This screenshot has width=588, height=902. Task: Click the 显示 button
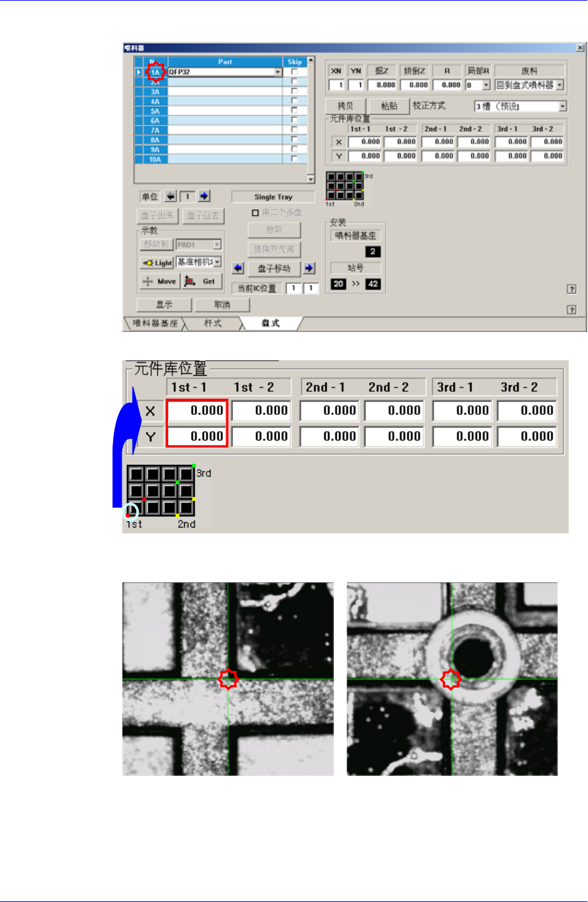pyautogui.click(x=164, y=304)
